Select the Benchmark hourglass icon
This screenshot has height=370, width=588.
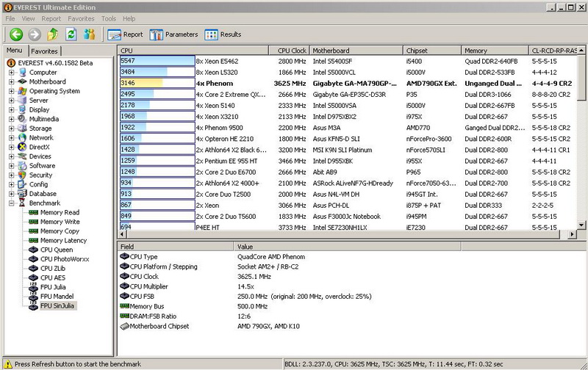point(23,203)
